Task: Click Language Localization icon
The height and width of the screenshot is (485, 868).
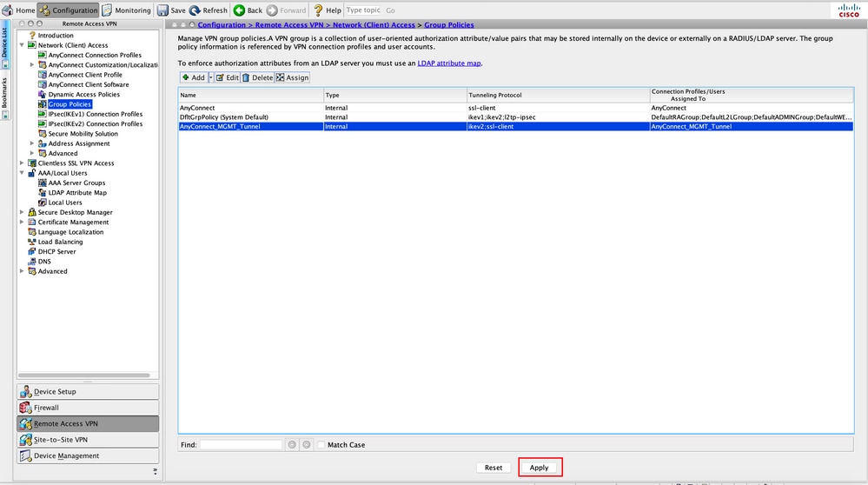Action: point(32,232)
